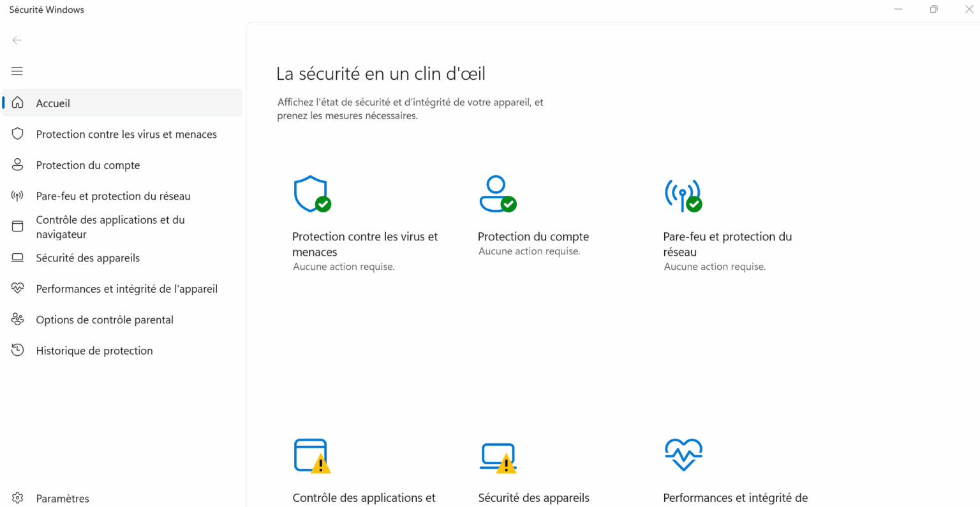Click the heading La sécurité en un clin d'œil
Viewport: 980px width, 507px height.
pyautogui.click(x=381, y=74)
